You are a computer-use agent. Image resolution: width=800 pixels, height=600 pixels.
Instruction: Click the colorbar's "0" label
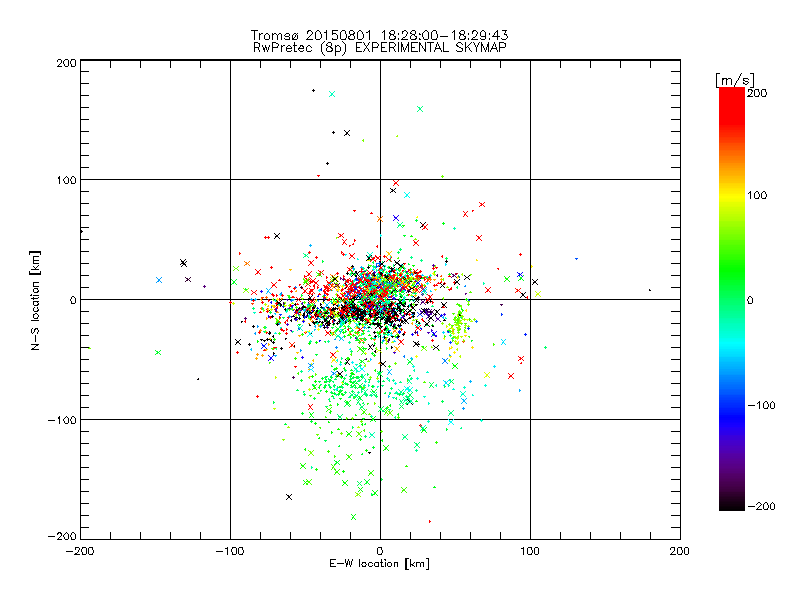click(750, 300)
